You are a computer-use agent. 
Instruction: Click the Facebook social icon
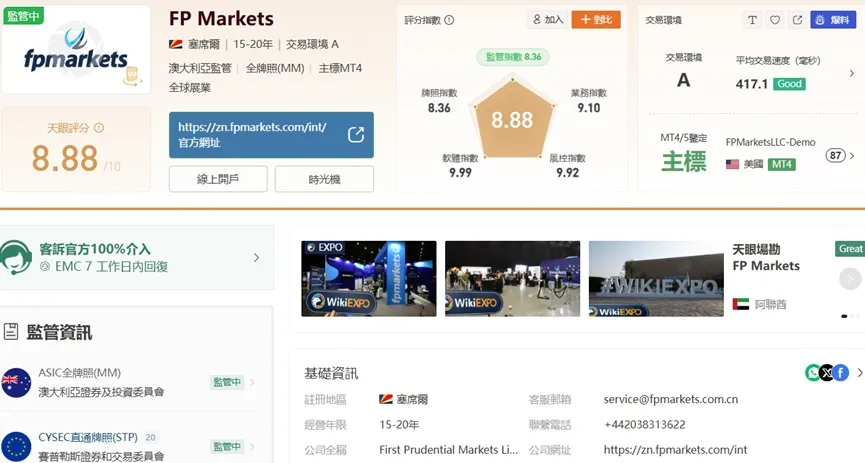coord(840,373)
